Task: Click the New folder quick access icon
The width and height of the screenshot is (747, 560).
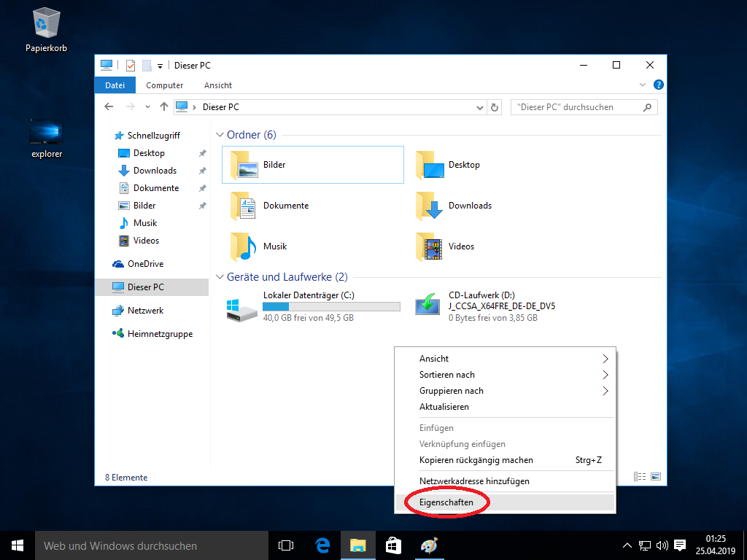Action: pos(146,65)
